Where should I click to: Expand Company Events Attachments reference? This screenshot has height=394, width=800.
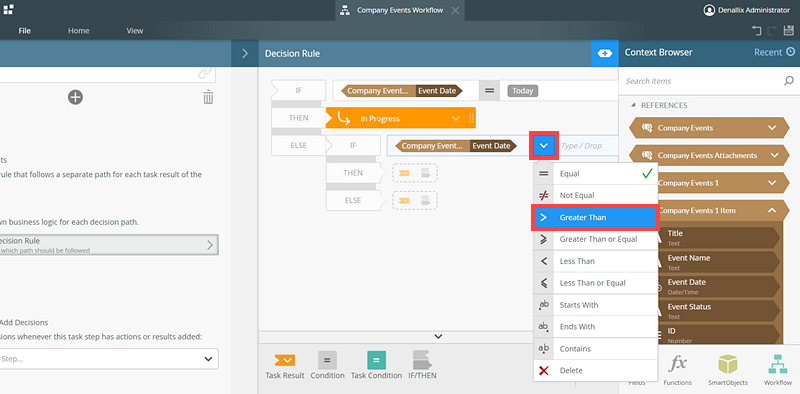pos(774,155)
